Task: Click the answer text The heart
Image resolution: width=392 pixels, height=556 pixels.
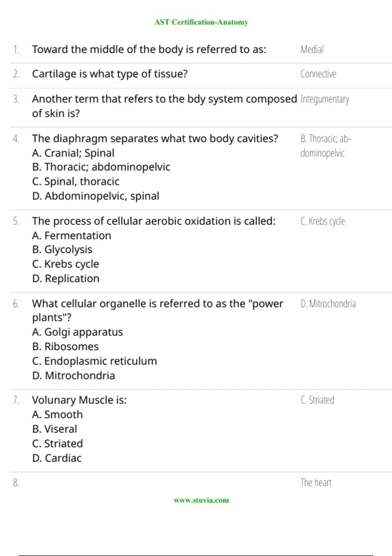Action: click(316, 482)
